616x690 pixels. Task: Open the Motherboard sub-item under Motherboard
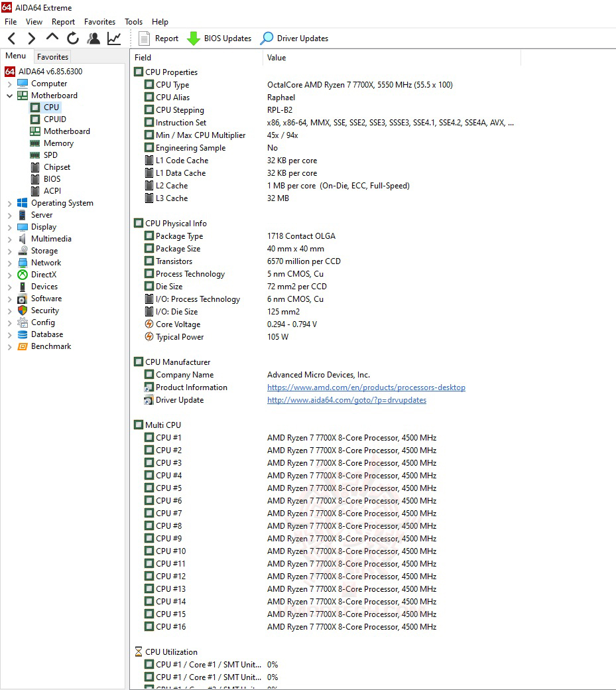(60, 131)
